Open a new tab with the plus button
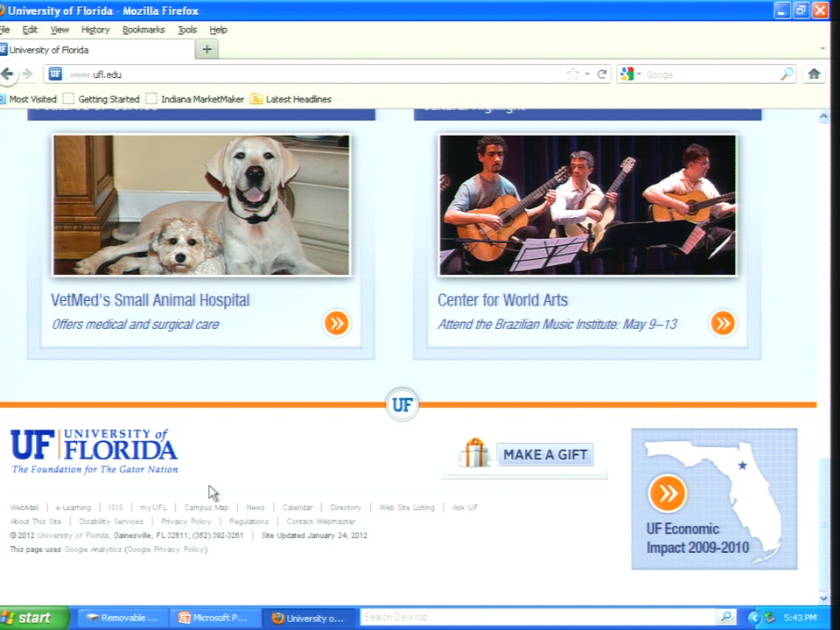This screenshot has height=630, width=840. 206,50
